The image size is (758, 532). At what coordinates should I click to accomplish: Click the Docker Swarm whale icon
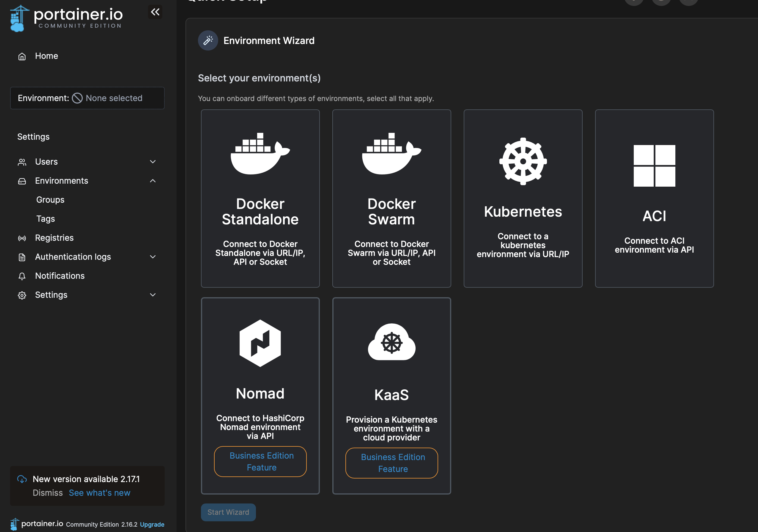(x=391, y=153)
